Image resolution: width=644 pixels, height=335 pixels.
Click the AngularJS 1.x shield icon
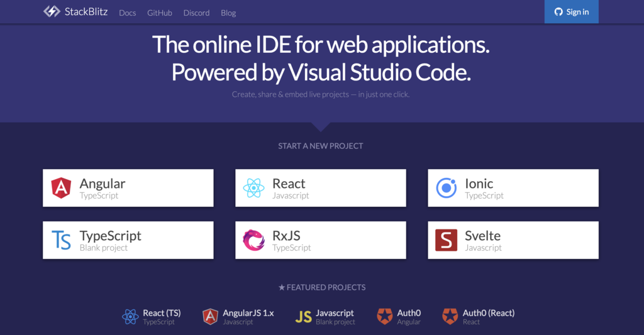(210, 317)
